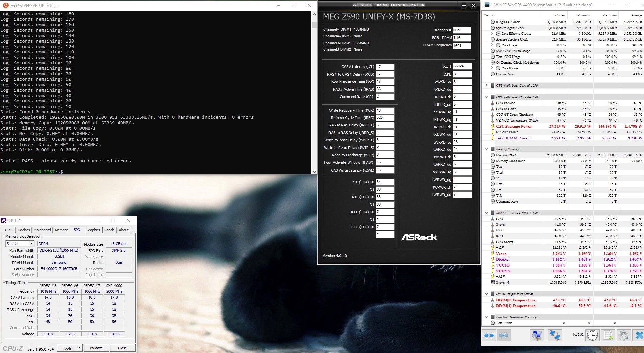The width and height of the screenshot is (644, 353).
Task: Click the Refresh Cycle Time (tRFC) field
Action: (385, 118)
